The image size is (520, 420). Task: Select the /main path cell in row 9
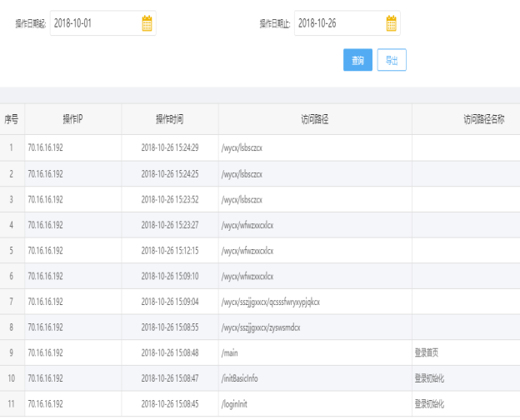[229, 352]
